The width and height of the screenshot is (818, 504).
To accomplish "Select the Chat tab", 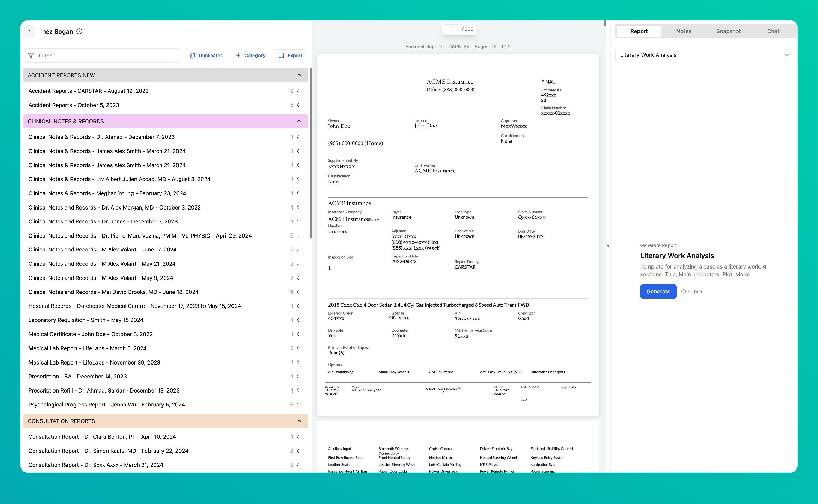I will coord(773,31).
